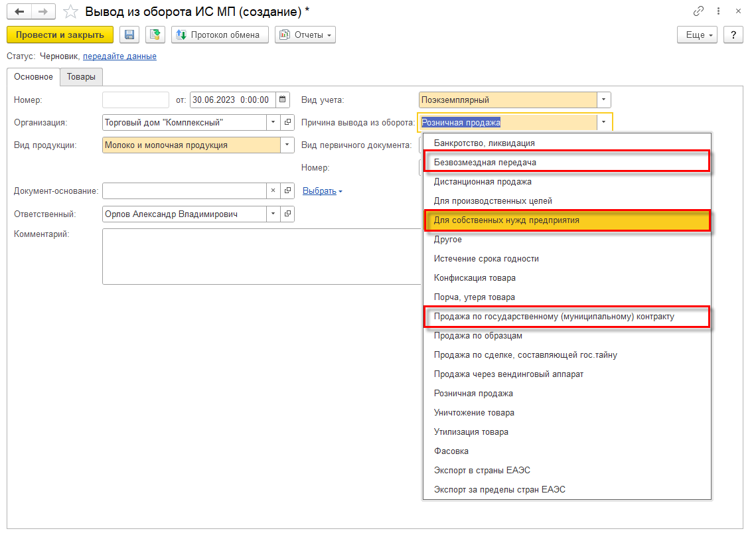Mark form as favorite with star icon

[x=70, y=12]
